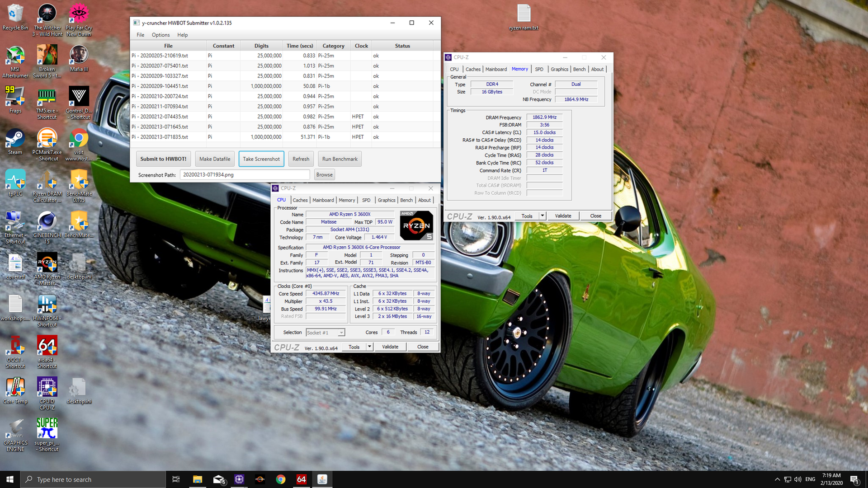Expand Tools dropdown arrow in Memory CPU-Z window
This screenshot has width=868, height=488.
tap(542, 216)
